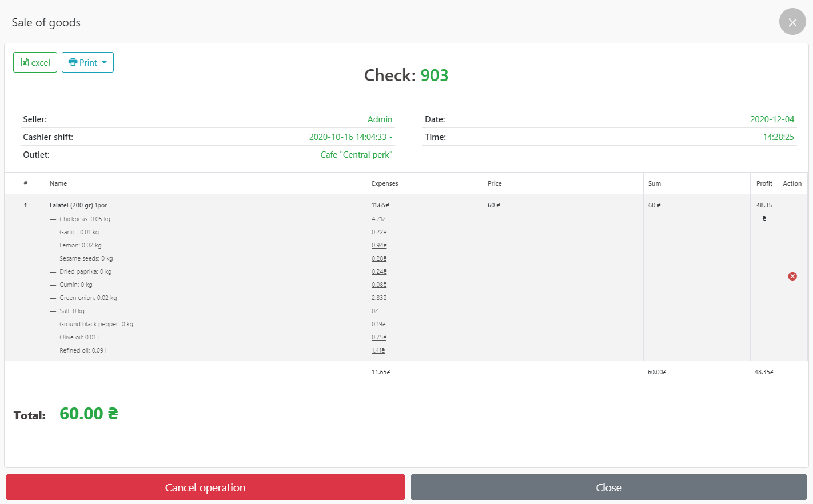813x504 pixels.
Task: Open the Lemon expense link 0.94₴
Action: tap(379, 245)
